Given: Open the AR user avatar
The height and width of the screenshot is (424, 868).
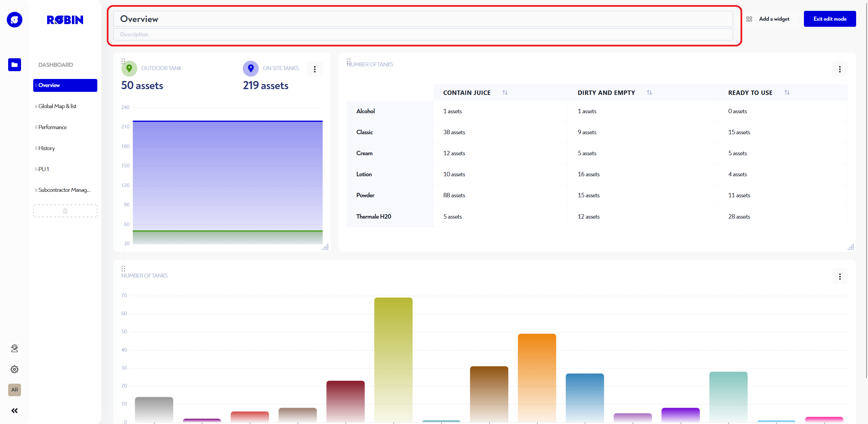Looking at the screenshot, I should (15, 390).
